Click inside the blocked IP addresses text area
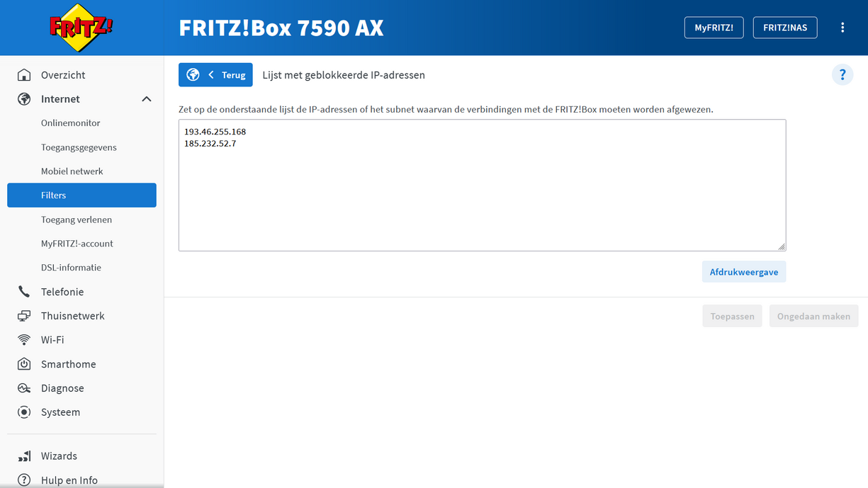Screen dimensions: 868x488 click(x=482, y=186)
